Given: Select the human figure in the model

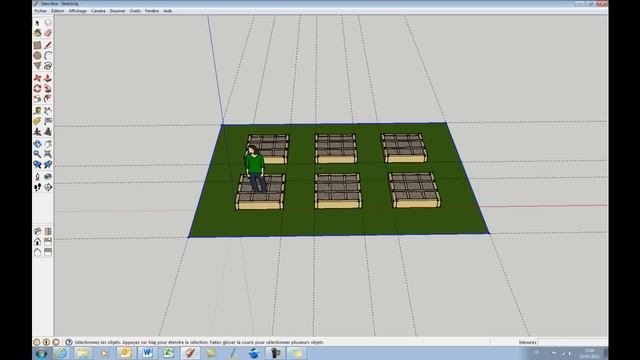Looking at the screenshot, I should point(255,168).
